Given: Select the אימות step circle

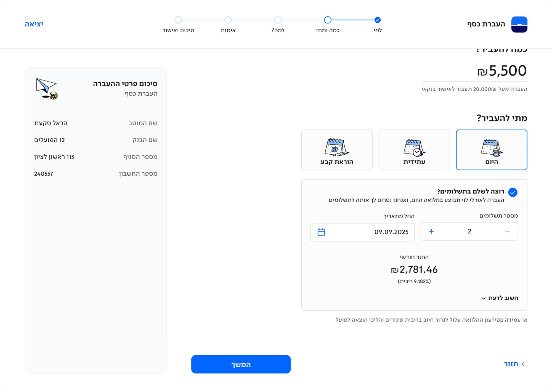Looking at the screenshot, I should (x=228, y=20).
